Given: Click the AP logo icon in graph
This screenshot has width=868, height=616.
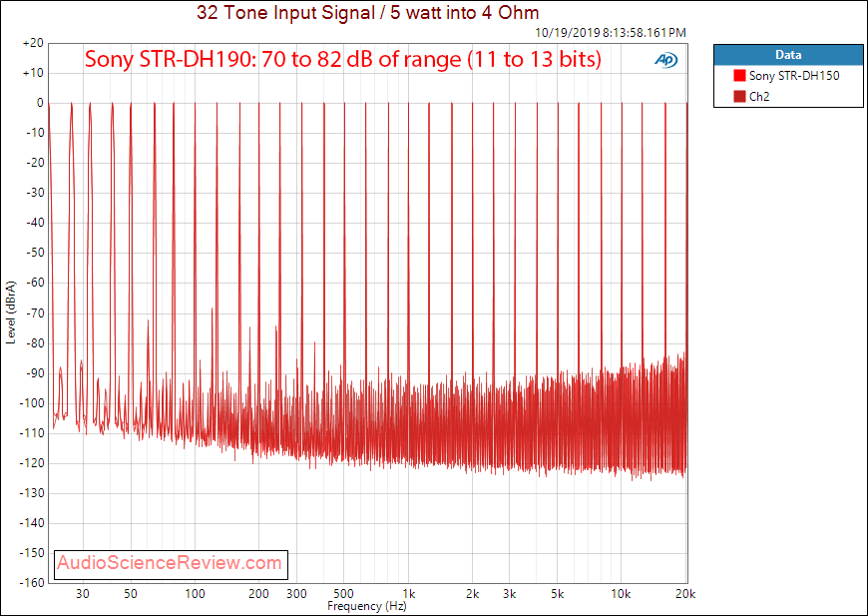Looking at the screenshot, I should click(x=665, y=60).
